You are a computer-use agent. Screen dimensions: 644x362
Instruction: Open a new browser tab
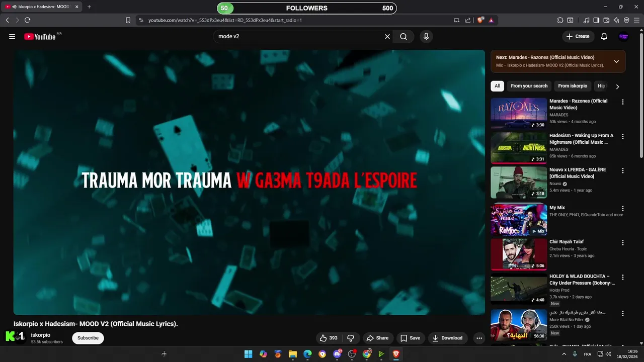tap(89, 7)
